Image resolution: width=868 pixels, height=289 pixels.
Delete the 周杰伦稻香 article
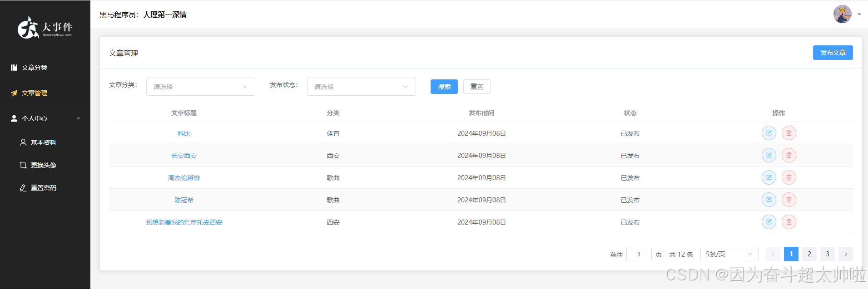click(x=789, y=177)
